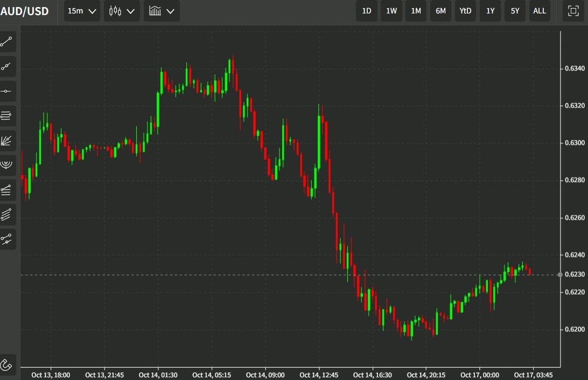588x380 pixels.
Task: Switch to the YtD range tab
Action: coord(465,11)
